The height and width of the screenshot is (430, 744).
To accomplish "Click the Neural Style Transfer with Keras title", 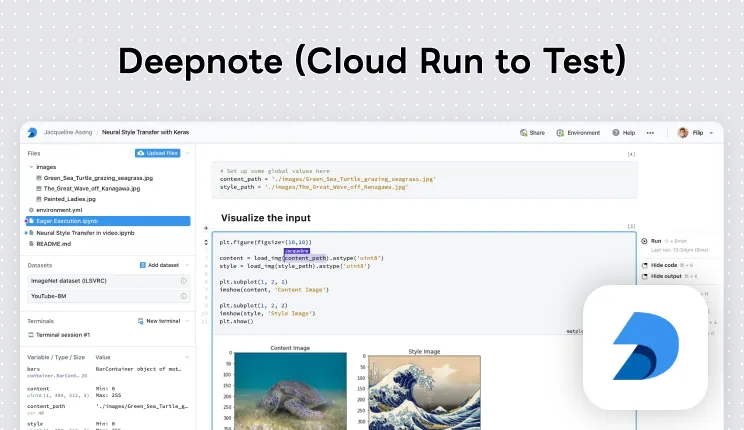I will pyautogui.click(x=145, y=132).
